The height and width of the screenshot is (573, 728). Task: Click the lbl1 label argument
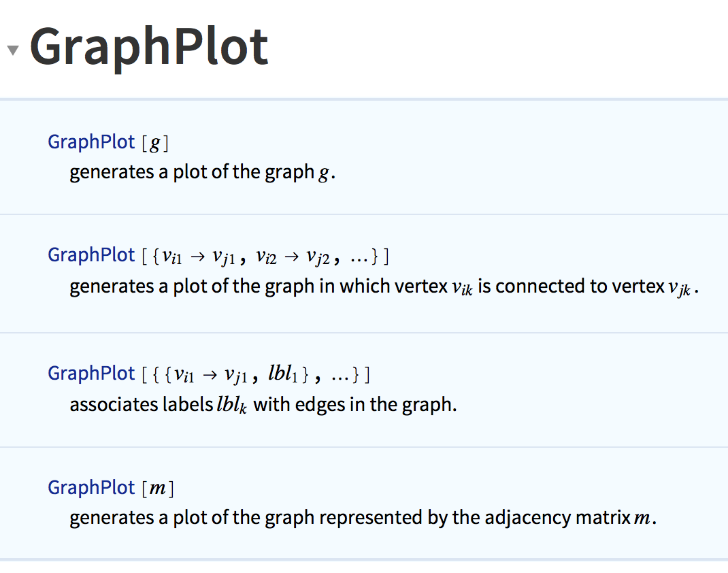click(283, 374)
